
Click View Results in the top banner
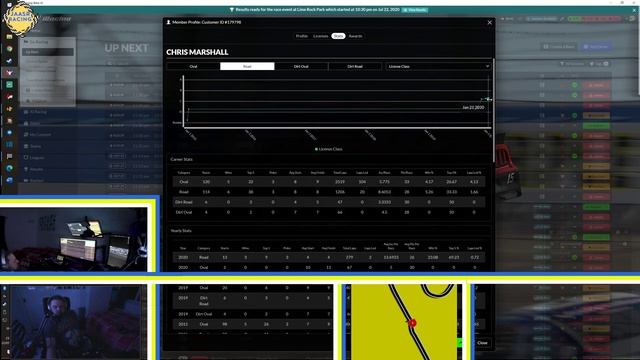click(x=416, y=10)
